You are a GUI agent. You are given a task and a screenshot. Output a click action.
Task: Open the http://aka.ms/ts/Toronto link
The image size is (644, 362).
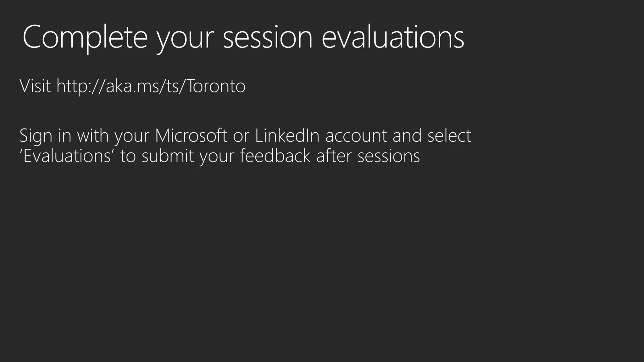pos(151,86)
